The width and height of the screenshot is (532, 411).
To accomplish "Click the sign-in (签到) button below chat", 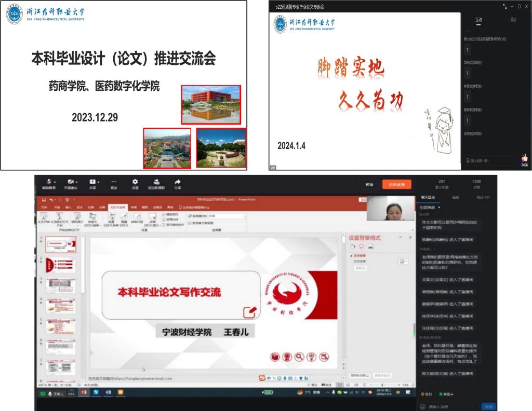I will pyautogui.click(x=427, y=394).
